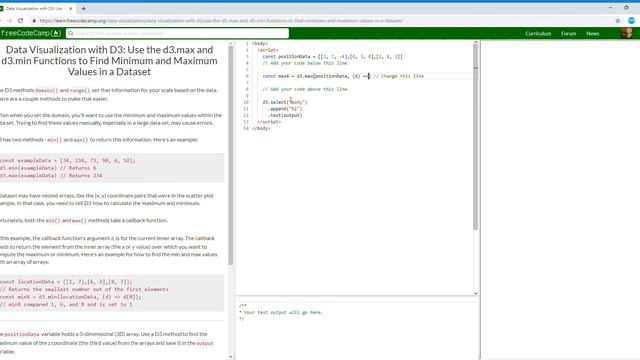Click the .append("h2") line

click(285, 109)
